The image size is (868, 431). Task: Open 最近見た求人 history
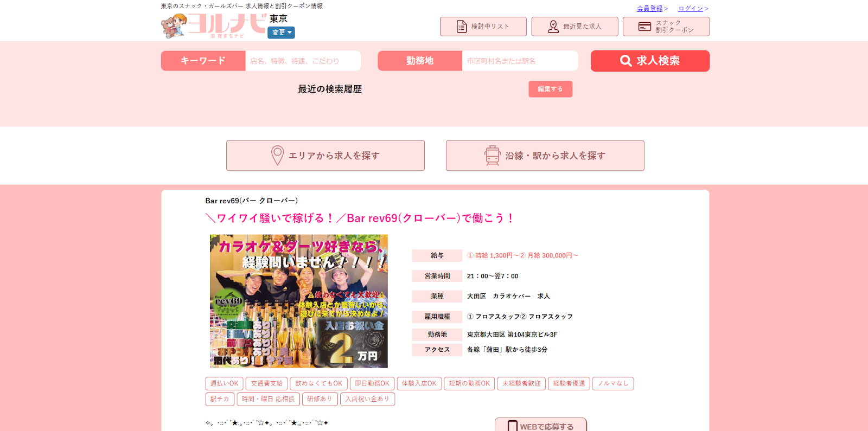[x=575, y=27]
